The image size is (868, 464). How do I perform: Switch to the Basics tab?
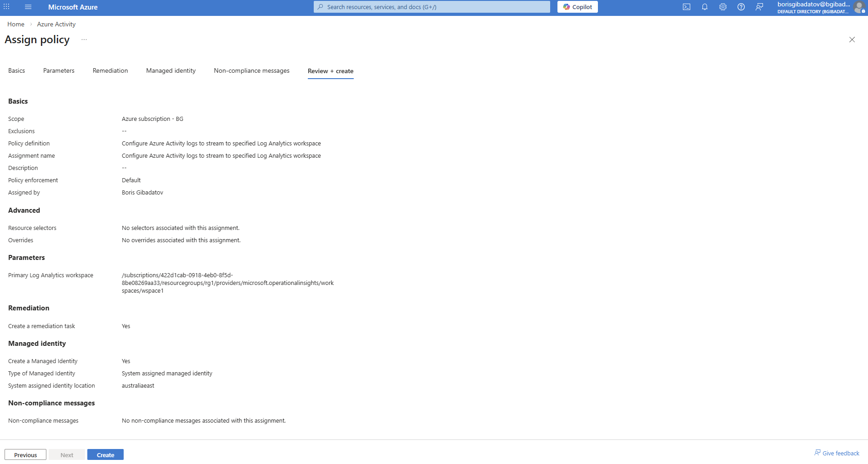coord(16,70)
